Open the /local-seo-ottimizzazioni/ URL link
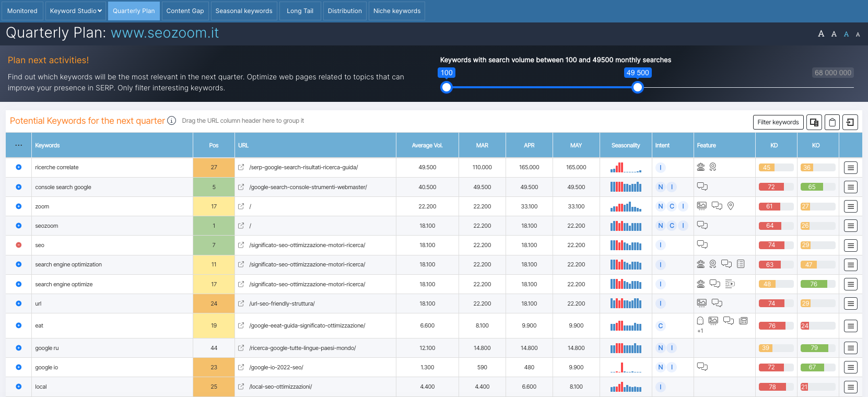Screen dimensions: 868x397 (x=280, y=387)
